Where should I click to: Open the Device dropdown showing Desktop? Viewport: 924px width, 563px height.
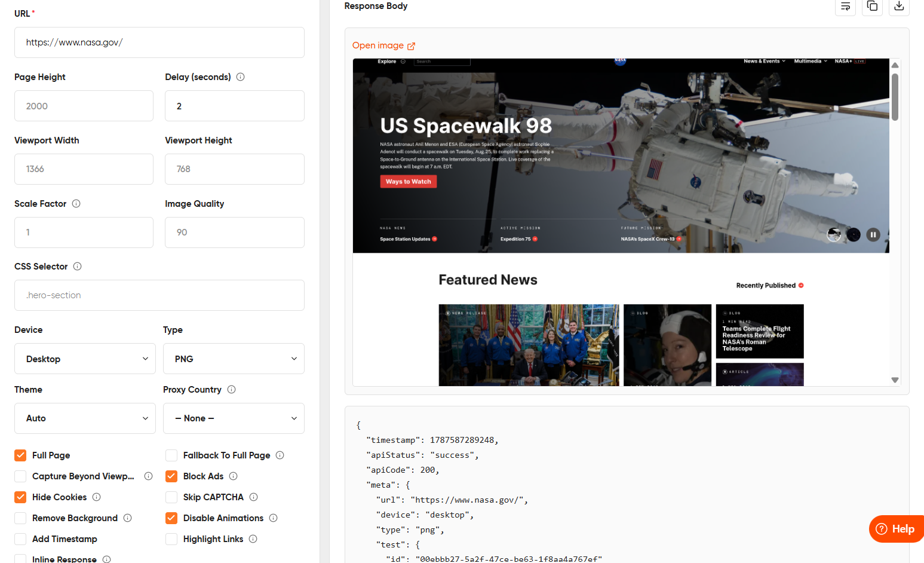coord(85,359)
